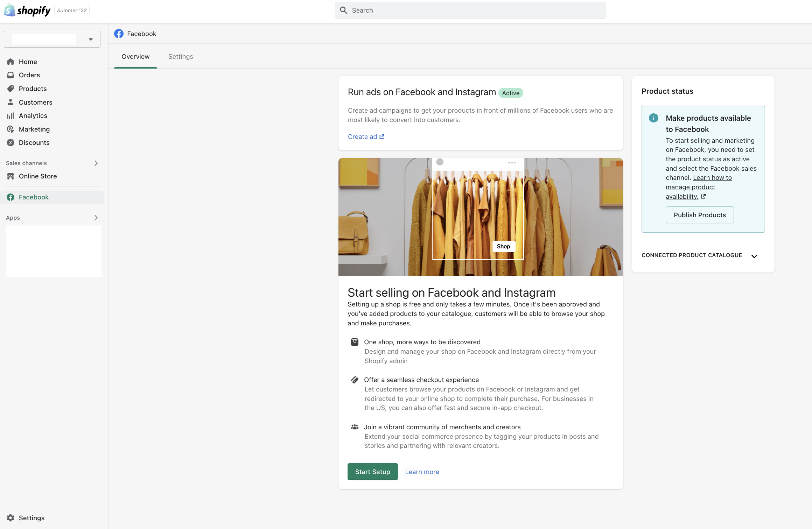Screen dimensions: 812x529
Task: Click the Shop label in banner image
Action: [503, 246]
